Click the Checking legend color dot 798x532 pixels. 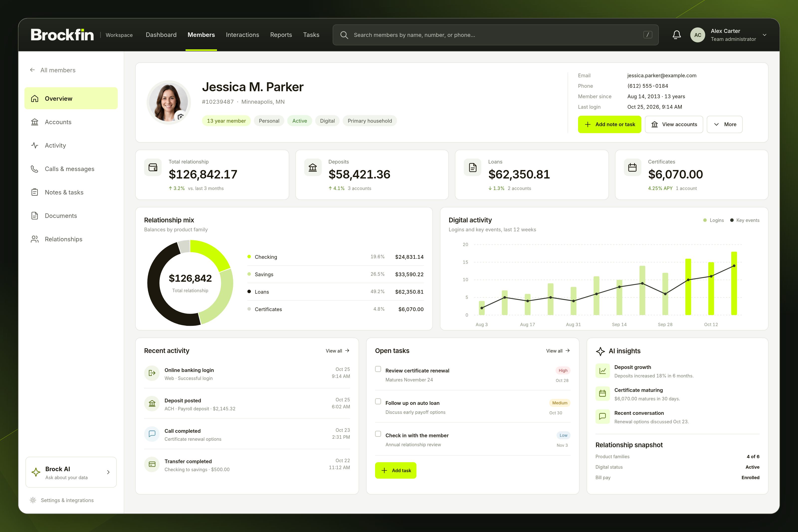[249, 257]
